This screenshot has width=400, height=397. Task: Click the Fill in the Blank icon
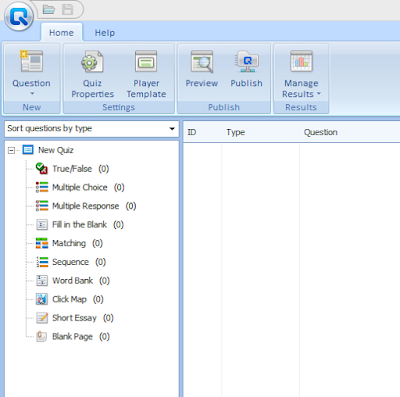[42, 224]
